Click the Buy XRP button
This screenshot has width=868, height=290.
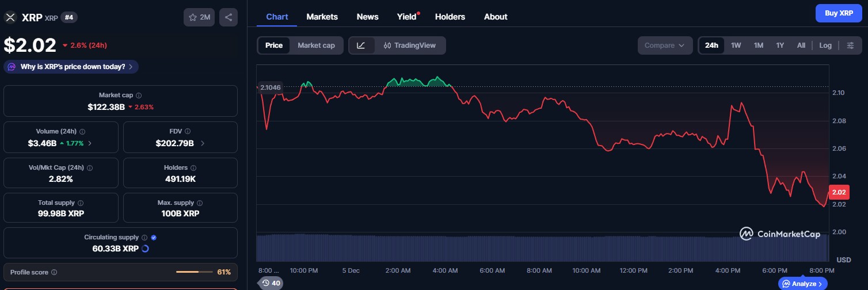(839, 13)
